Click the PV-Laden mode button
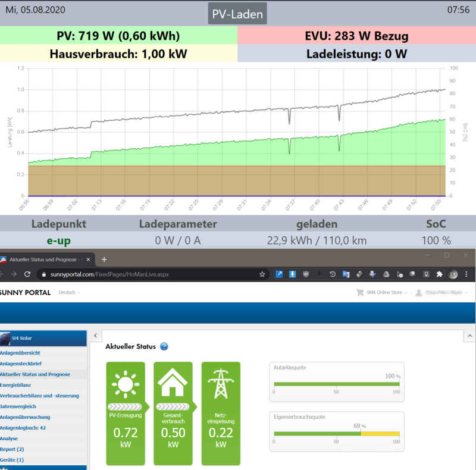The height and width of the screenshot is (470, 476). tap(237, 14)
